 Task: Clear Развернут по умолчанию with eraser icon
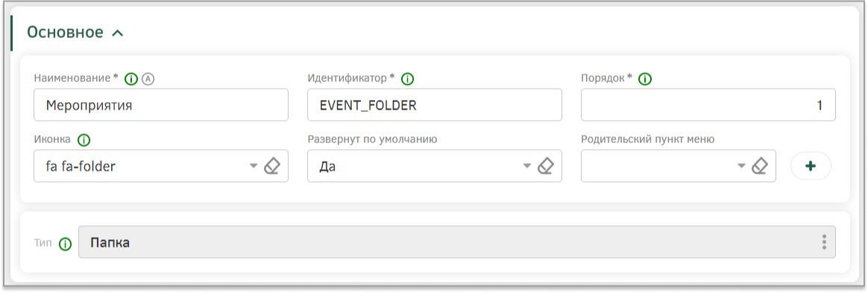coord(546,166)
